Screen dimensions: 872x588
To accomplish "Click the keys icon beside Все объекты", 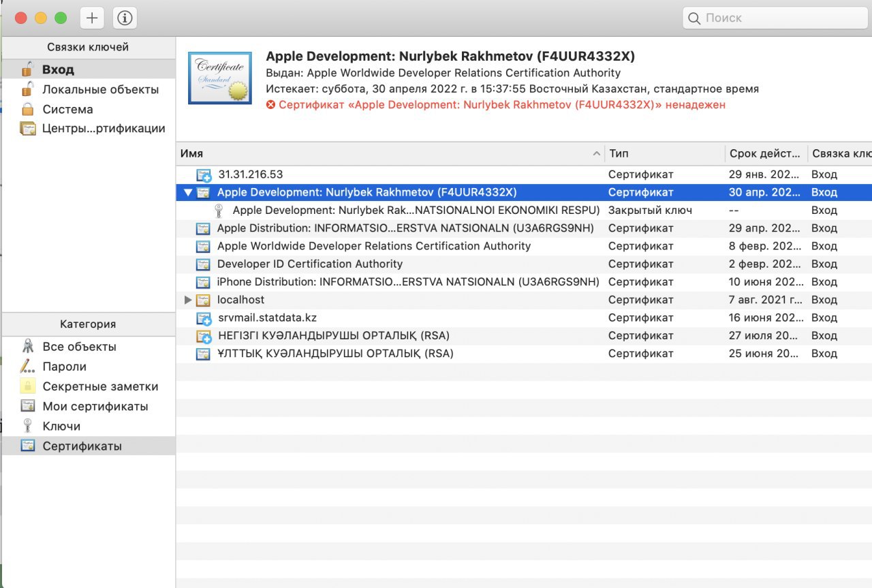I will pos(27,347).
